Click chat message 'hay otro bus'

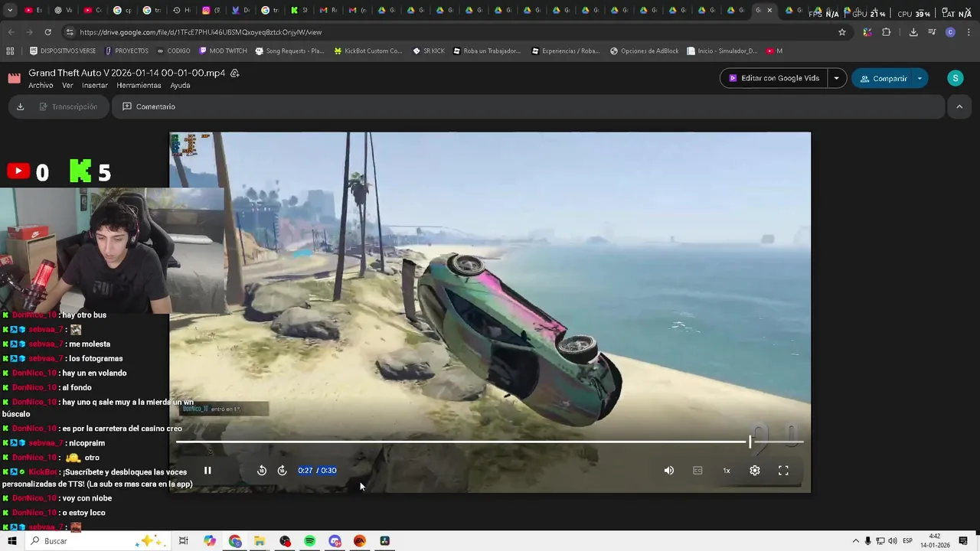[x=84, y=315]
